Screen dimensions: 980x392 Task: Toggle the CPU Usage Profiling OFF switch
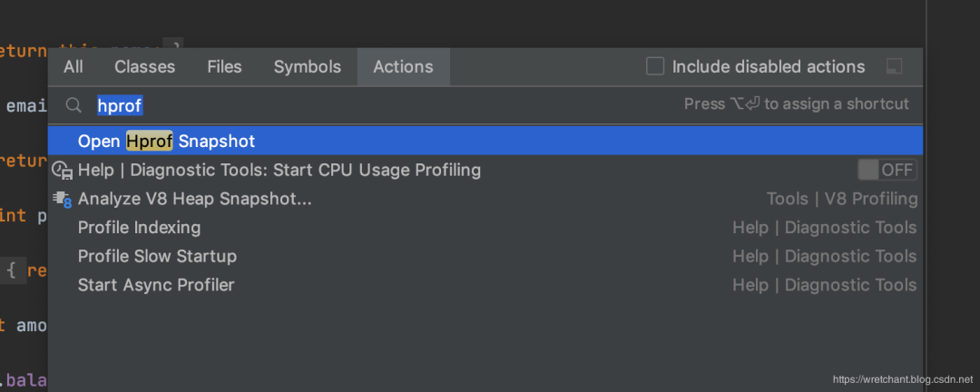point(887,170)
